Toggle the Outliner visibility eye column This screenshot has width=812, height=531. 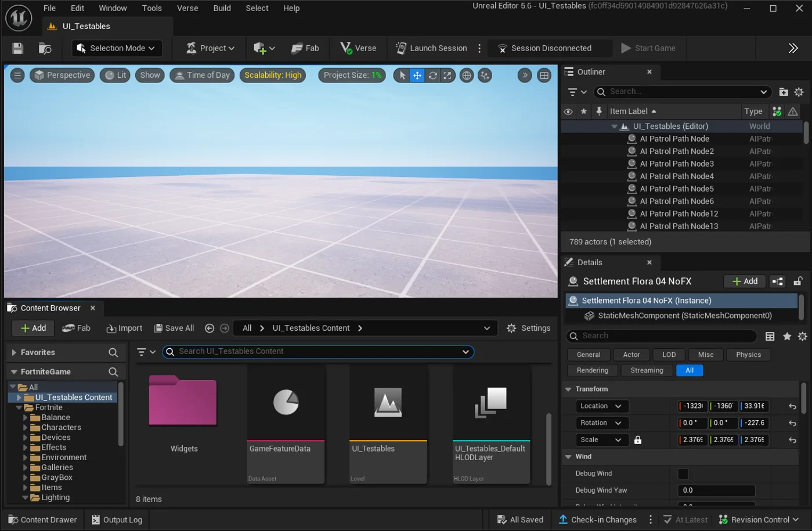[568, 111]
